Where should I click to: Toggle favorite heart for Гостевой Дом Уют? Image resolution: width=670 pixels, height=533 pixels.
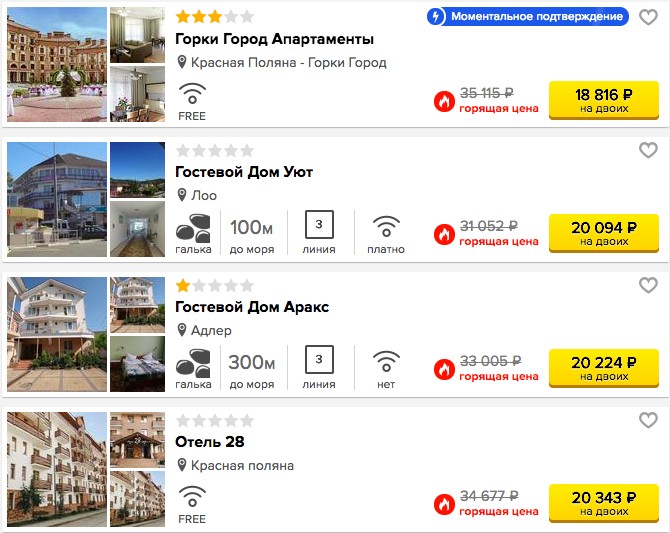point(648,150)
